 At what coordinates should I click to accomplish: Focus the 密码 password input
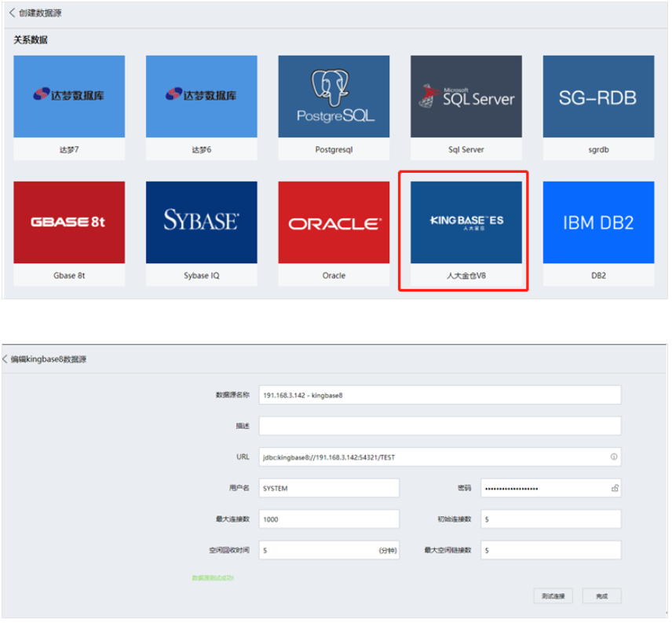pyautogui.click(x=551, y=488)
